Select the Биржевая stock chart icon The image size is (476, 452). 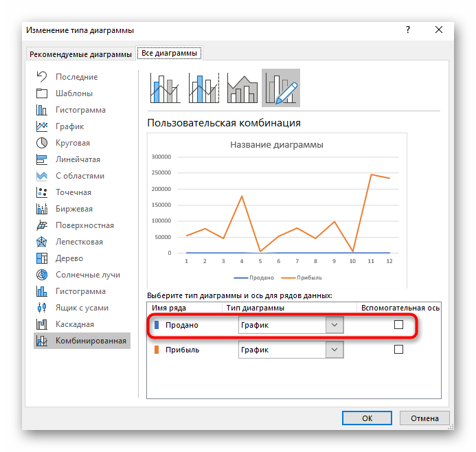[42, 209]
